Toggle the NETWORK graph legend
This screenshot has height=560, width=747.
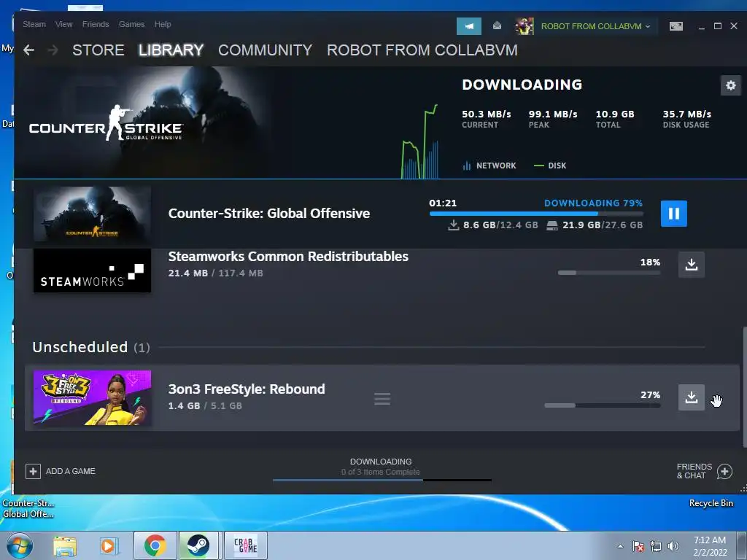(x=489, y=166)
